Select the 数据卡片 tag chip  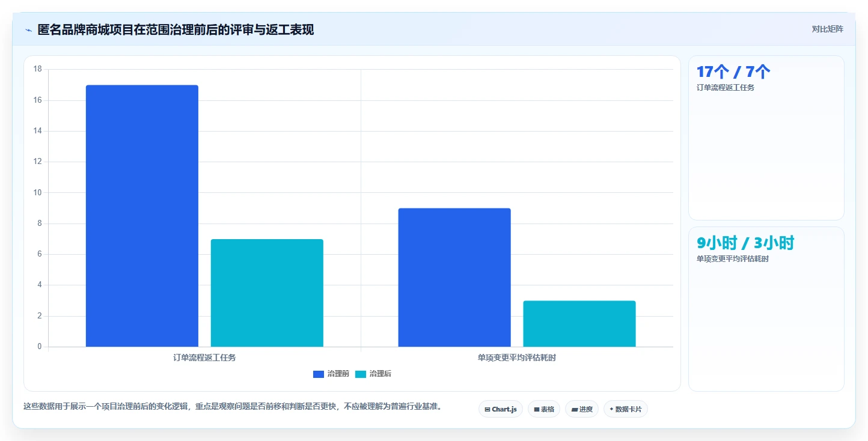626,409
